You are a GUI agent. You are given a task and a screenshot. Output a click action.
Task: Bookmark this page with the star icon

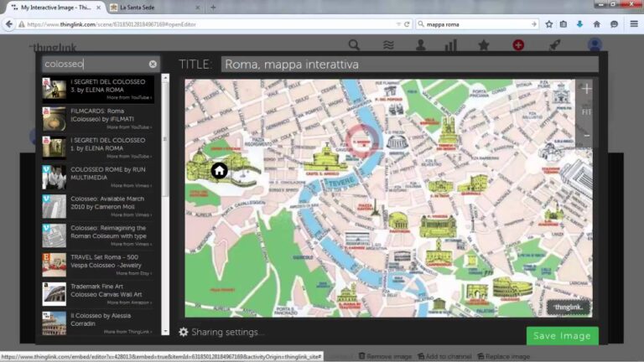pos(548,24)
